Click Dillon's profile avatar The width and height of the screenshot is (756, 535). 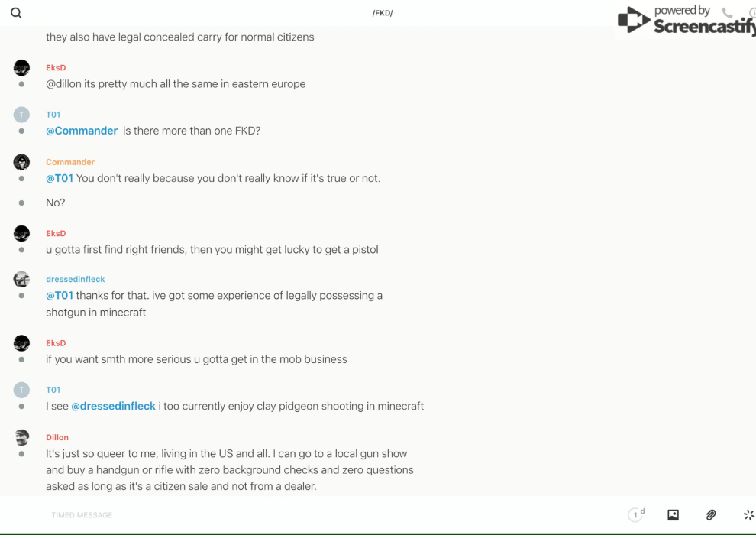pyautogui.click(x=21, y=437)
